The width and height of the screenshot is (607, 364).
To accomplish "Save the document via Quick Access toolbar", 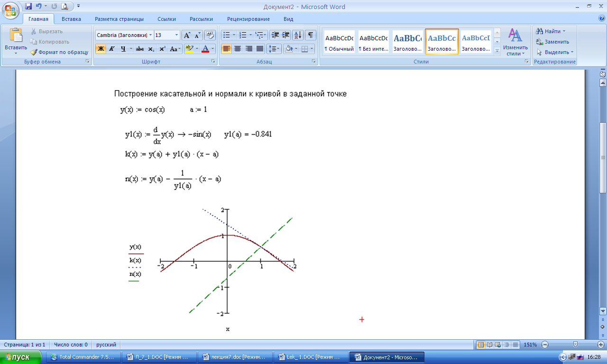I will (28, 7).
